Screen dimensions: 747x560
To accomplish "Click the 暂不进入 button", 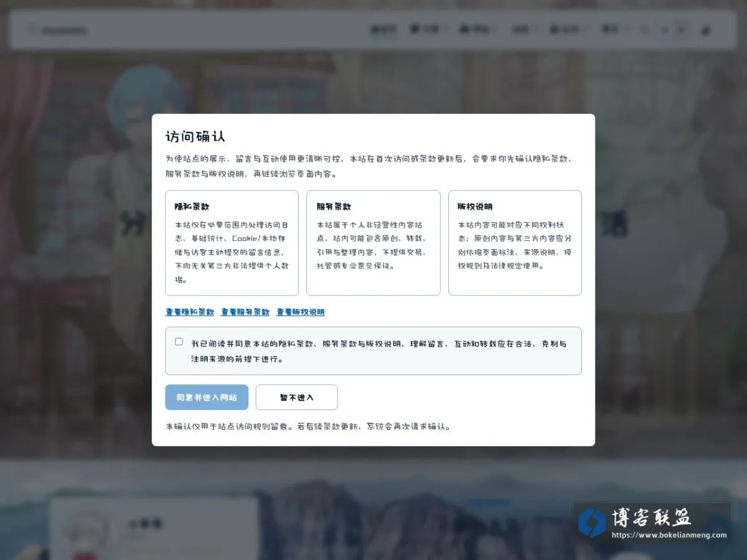I will [297, 397].
